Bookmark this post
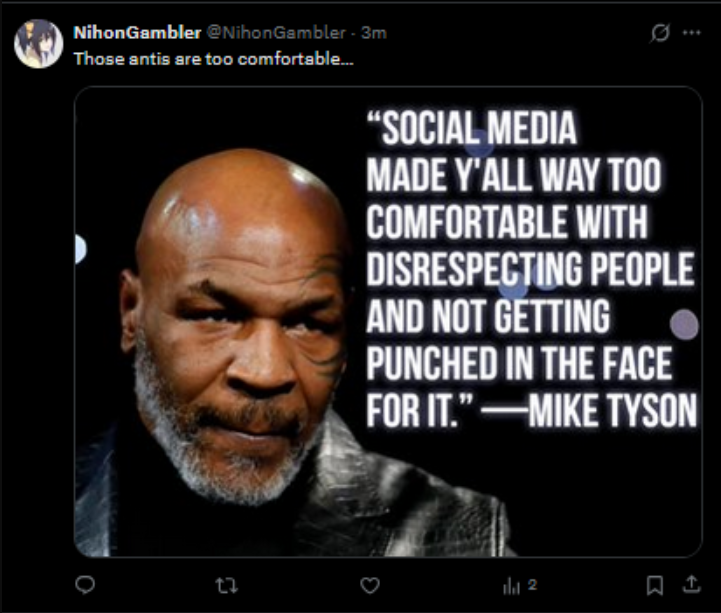 tap(654, 584)
